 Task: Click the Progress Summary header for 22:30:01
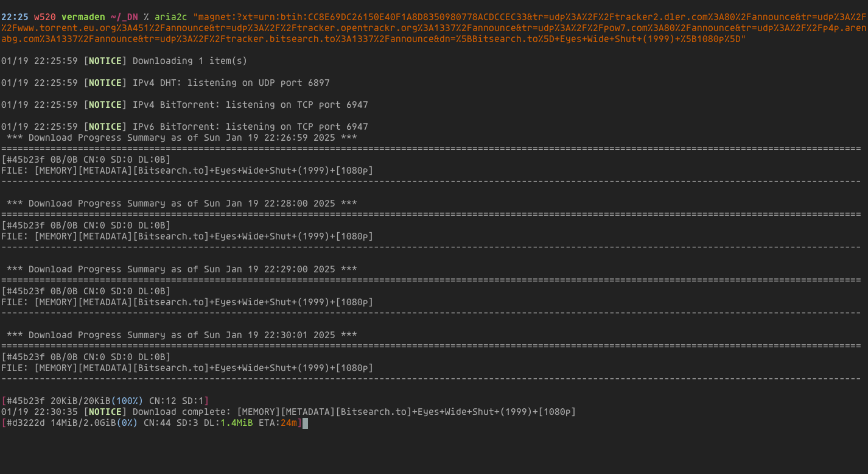pos(182,335)
